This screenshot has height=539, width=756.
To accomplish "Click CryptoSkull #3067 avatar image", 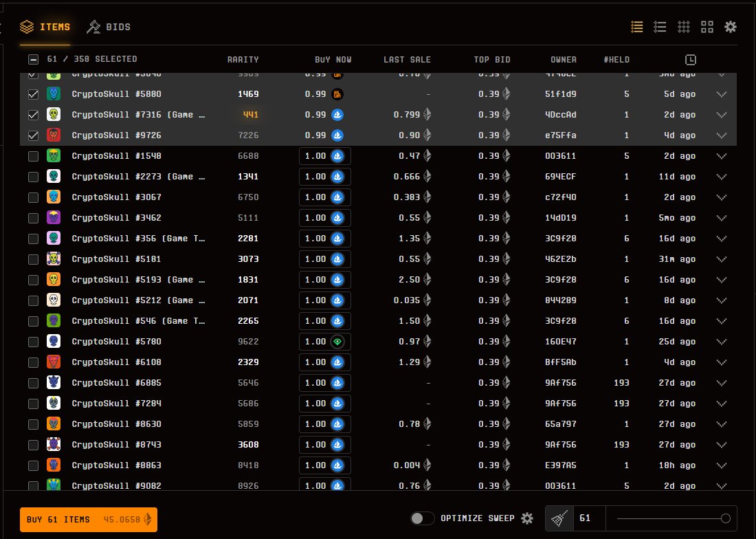I will click(x=54, y=197).
